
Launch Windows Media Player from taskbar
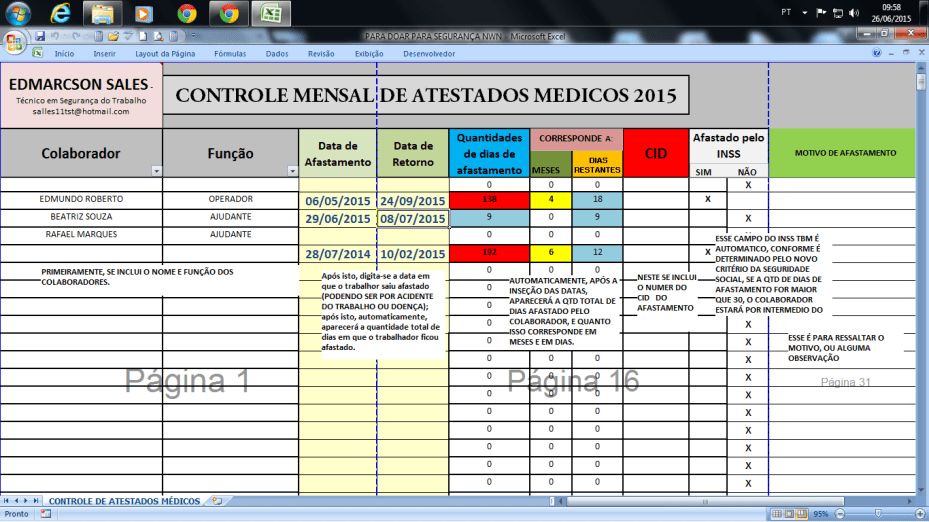point(143,13)
